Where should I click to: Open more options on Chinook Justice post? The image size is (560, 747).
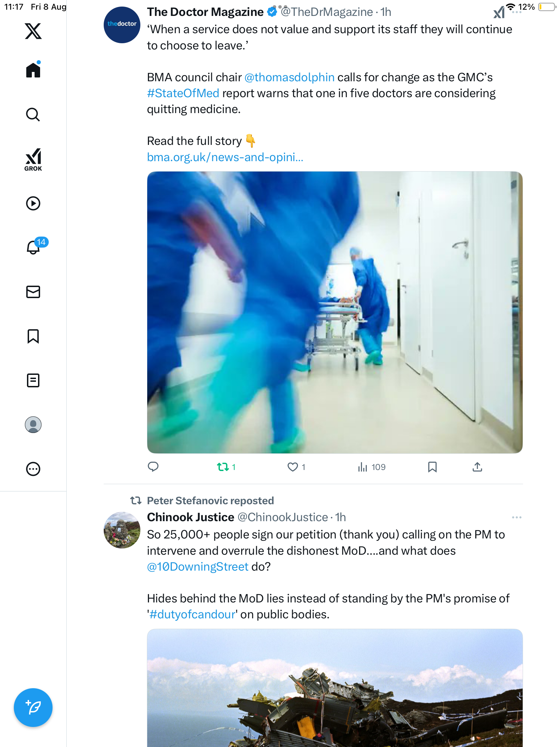(516, 517)
